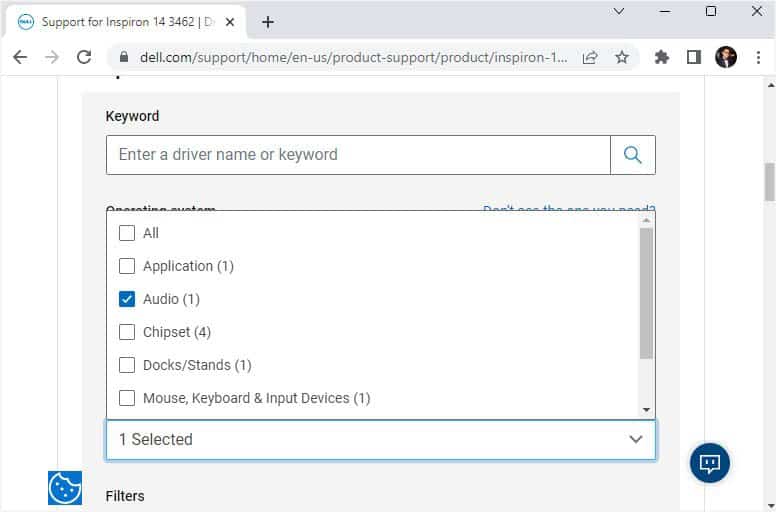Check the All category checkbox
The image size is (776, 512).
[x=127, y=233]
